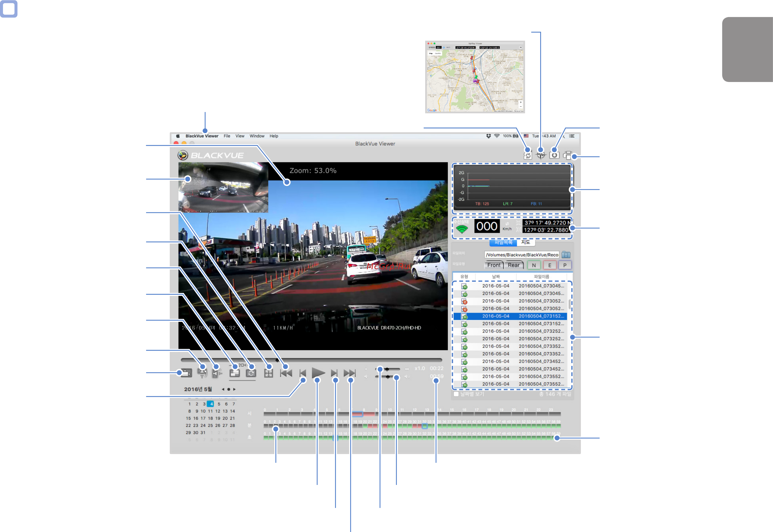773x532 pixels.
Task: Click on the video playback progress bar
Action: click(x=311, y=360)
